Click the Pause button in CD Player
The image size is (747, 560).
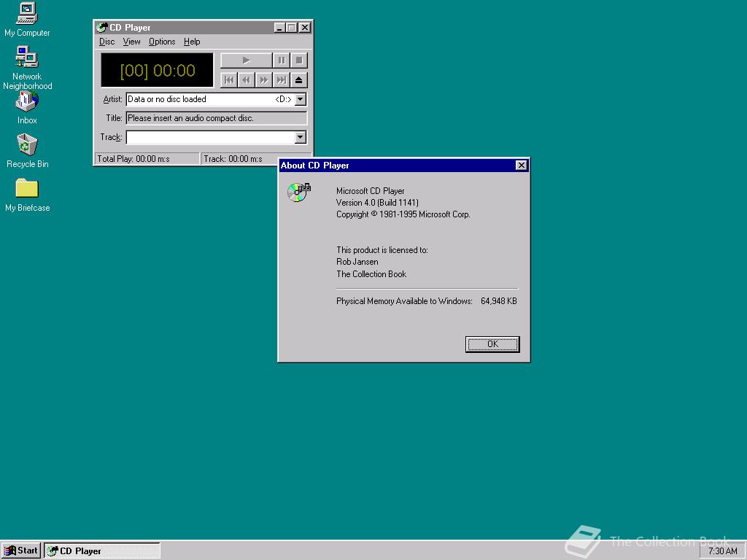pos(282,61)
